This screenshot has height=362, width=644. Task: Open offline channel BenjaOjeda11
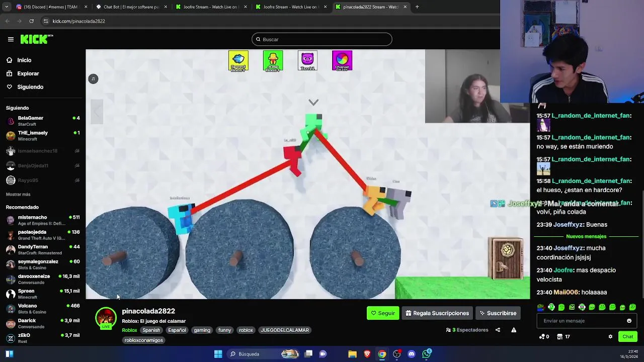[43, 165]
